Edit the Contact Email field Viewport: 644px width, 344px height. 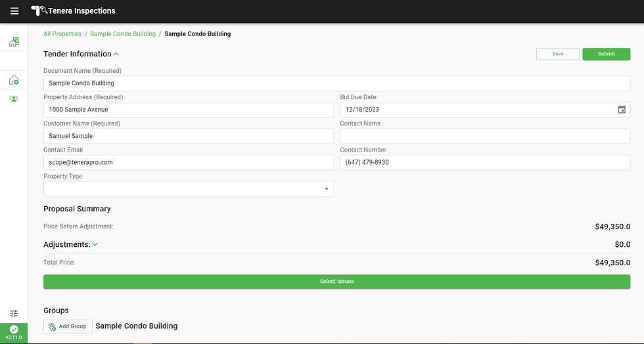pos(189,163)
